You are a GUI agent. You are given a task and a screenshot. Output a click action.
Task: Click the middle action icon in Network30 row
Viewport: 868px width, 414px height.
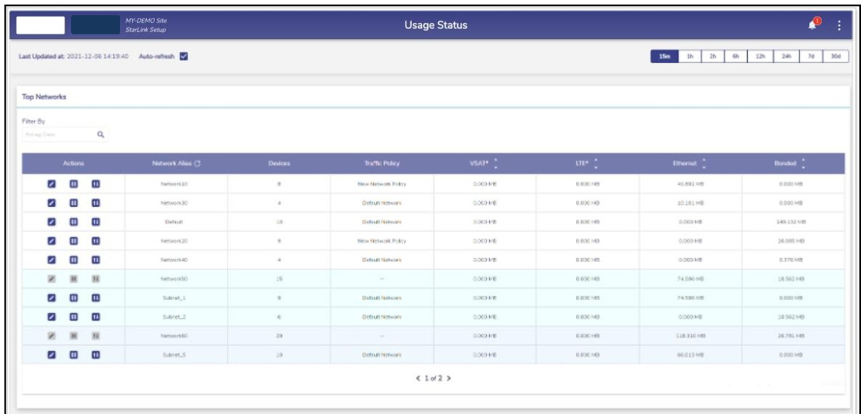coord(73,203)
